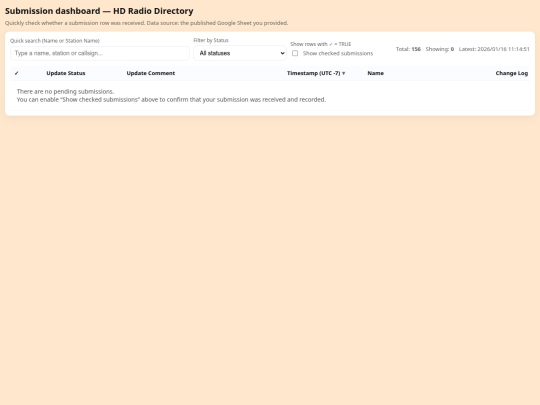Open the Filter by Status dropdown
Image resolution: width=540 pixels, height=405 pixels.
(240, 53)
